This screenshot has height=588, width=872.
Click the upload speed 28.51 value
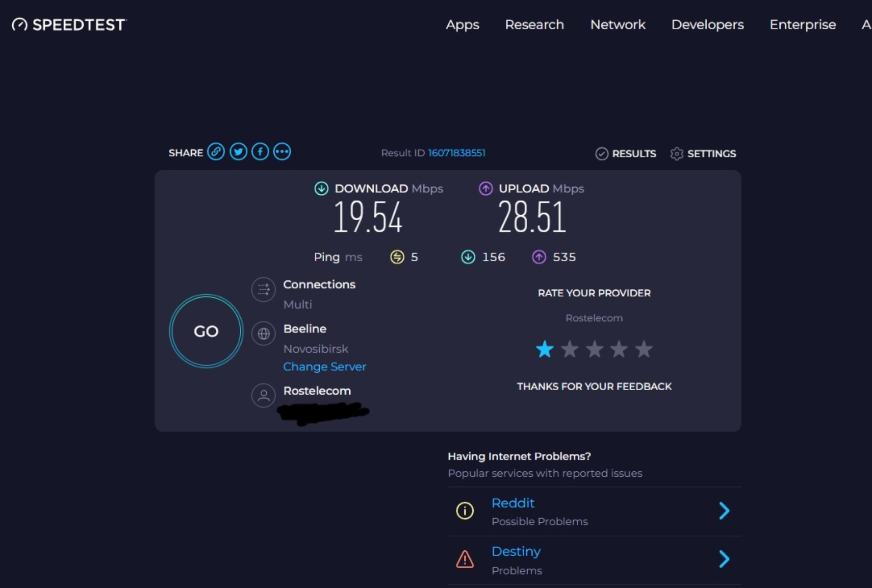pos(532,217)
